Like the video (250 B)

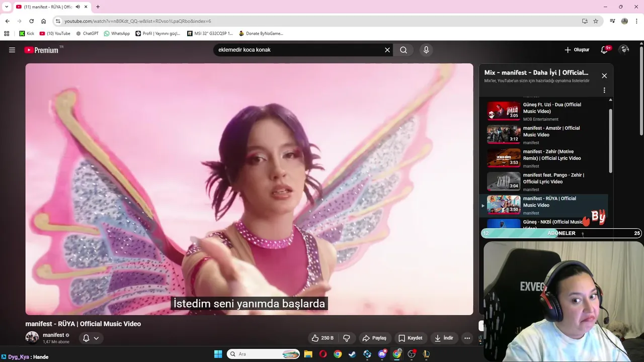[323, 338]
